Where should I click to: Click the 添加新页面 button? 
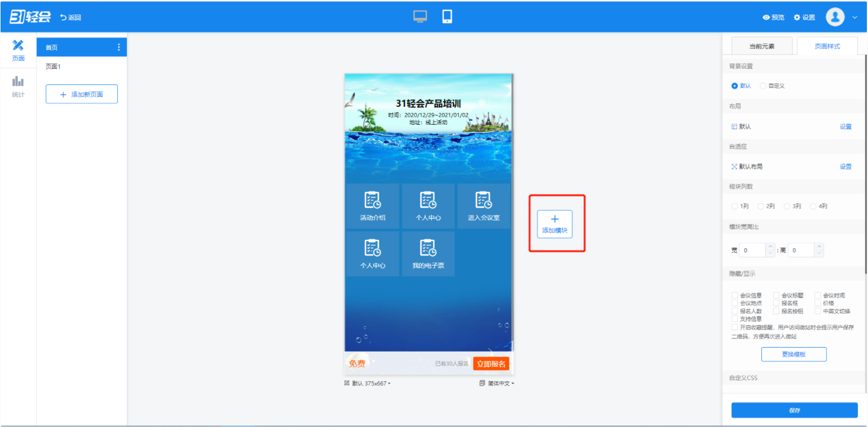coord(82,94)
